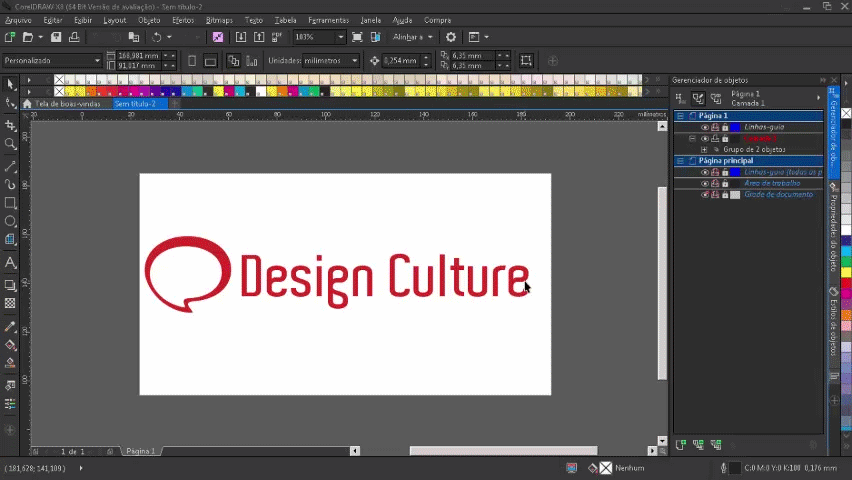Screen dimensions: 852x480
Task: Select the Crop tool in the toolbox
Action: [x=11, y=126]
